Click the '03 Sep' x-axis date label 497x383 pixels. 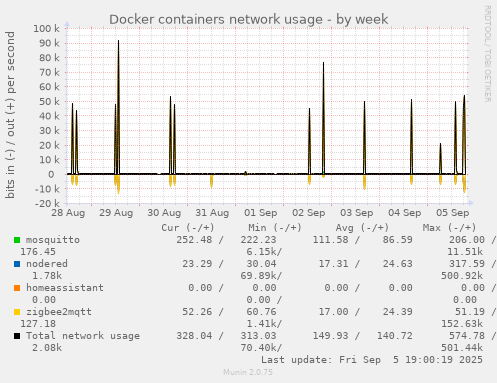click(356, 213)
